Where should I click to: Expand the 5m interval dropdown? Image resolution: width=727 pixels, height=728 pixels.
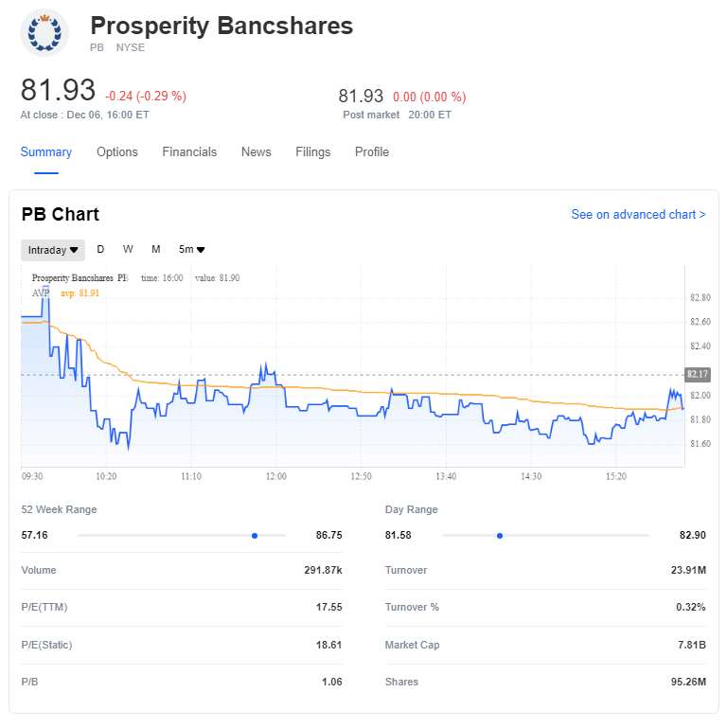point(192,250)
